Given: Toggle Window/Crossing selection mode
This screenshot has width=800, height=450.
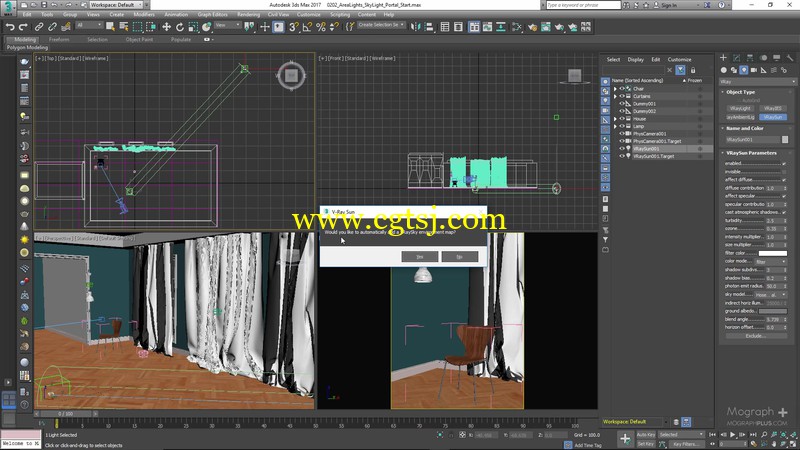Looking at the screenshot, I should coord(151,27).
